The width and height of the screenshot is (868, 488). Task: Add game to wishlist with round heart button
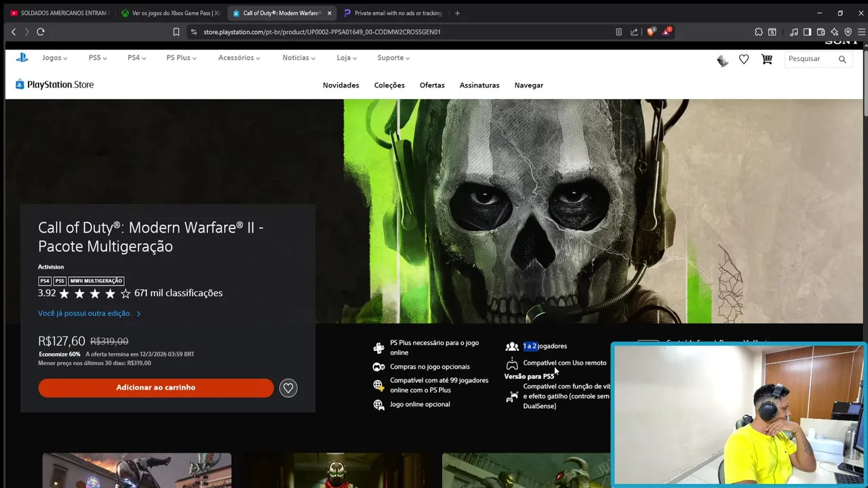[288, 388]
